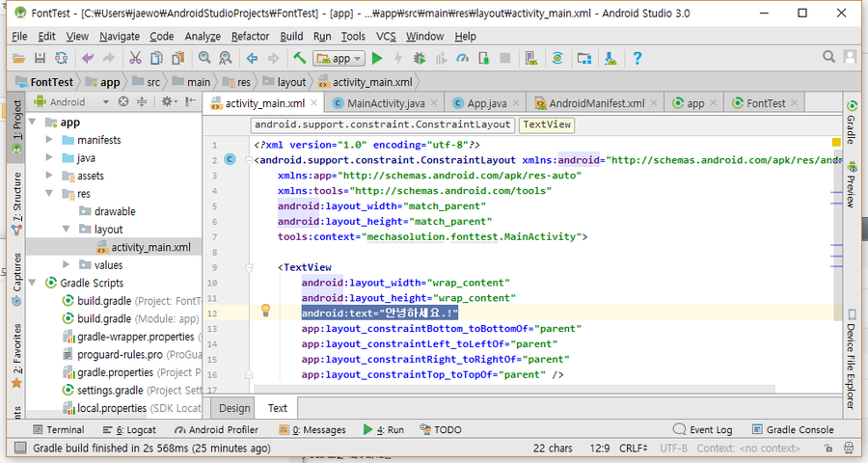Open Project Structure toolbar icon
This screenshot has height=463, width=868.
pyautogui.click(x=584, y=58)
